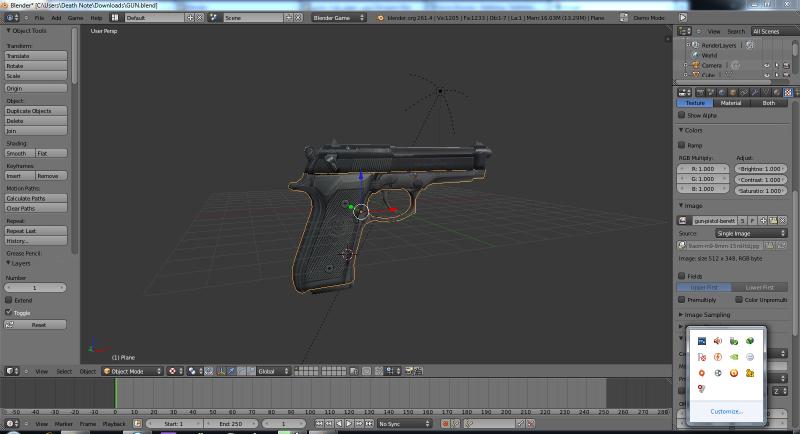Image resolution: width=800 pixels, height=434 pixels.
Task: Open the Material properties sphere icon
Action: 777,92
